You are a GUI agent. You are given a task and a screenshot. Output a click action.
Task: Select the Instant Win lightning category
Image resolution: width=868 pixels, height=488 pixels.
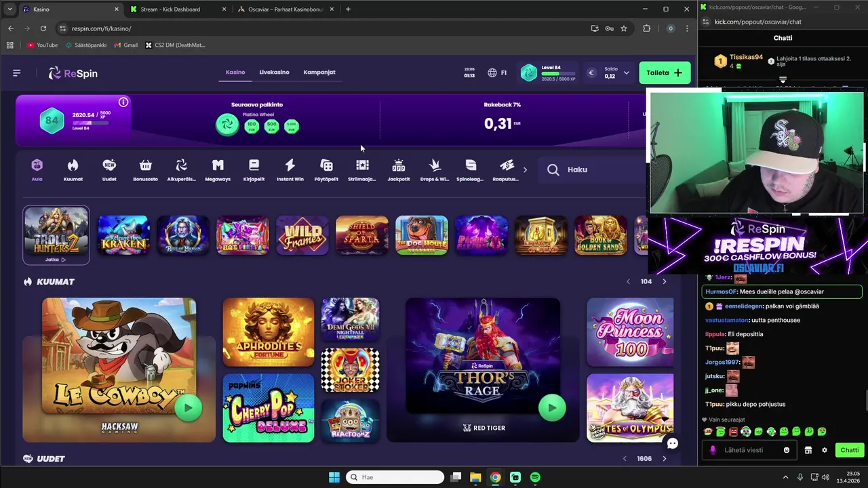click(x=290, y=170)
